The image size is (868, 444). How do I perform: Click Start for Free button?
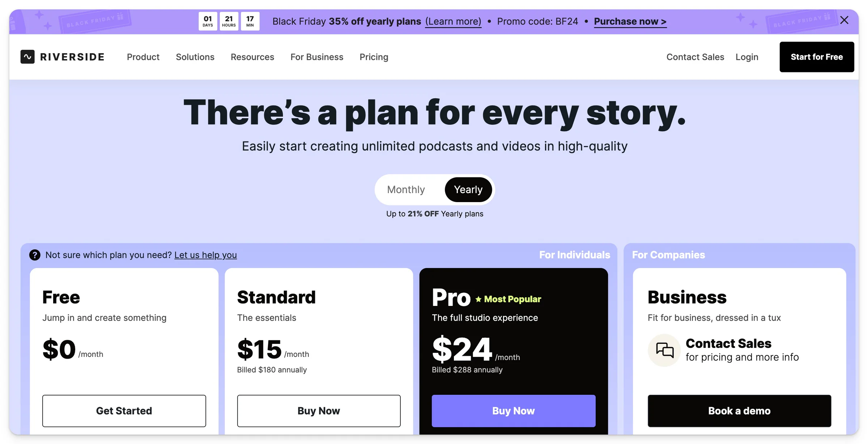(x=817, y=57)
